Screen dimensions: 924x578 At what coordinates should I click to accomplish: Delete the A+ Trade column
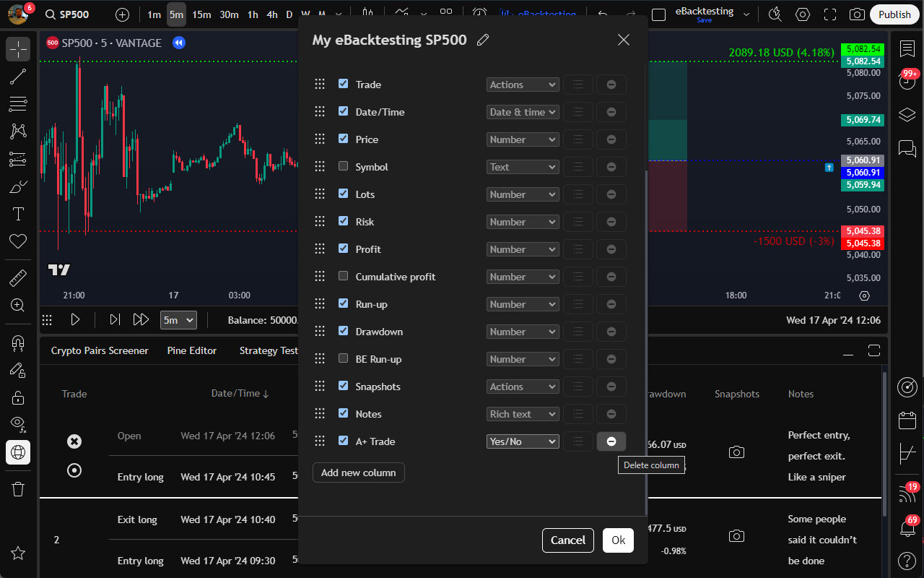611,441
